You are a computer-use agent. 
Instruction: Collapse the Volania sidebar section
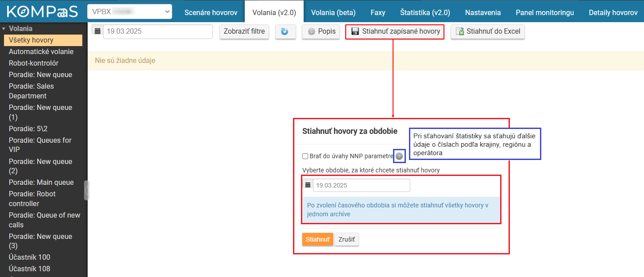(4, 28)
